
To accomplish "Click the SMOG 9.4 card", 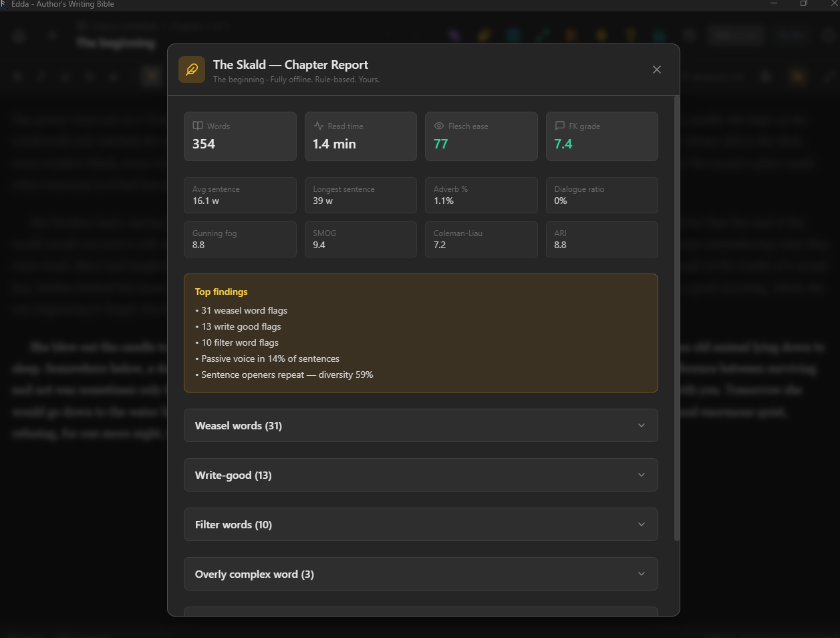I will 361,239.
